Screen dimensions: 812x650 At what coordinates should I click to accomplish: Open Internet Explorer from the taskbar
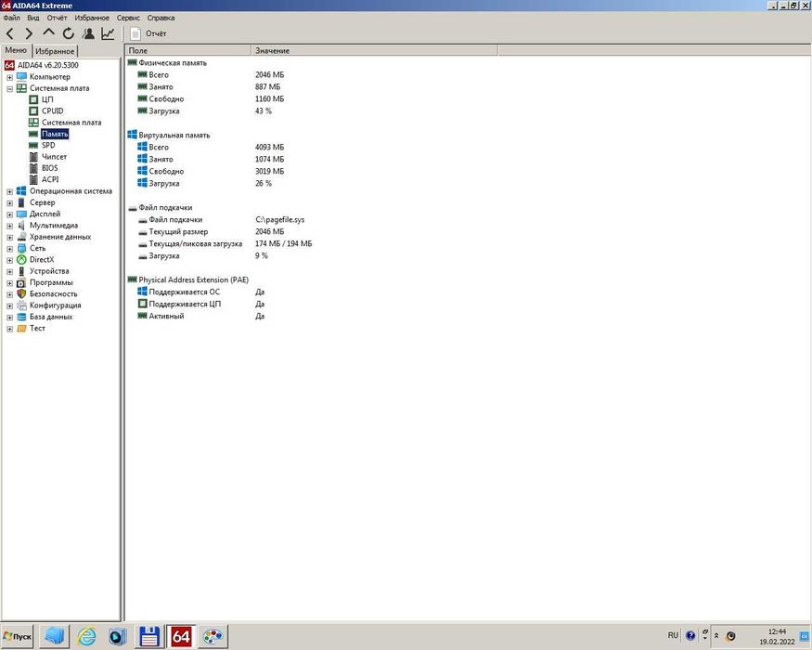(86, 636)
